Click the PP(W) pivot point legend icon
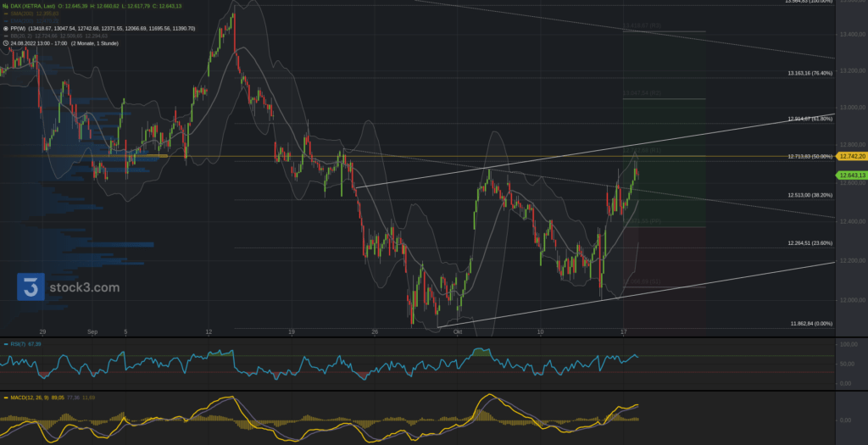Screen dimensions: 868x445 point(5,28)
